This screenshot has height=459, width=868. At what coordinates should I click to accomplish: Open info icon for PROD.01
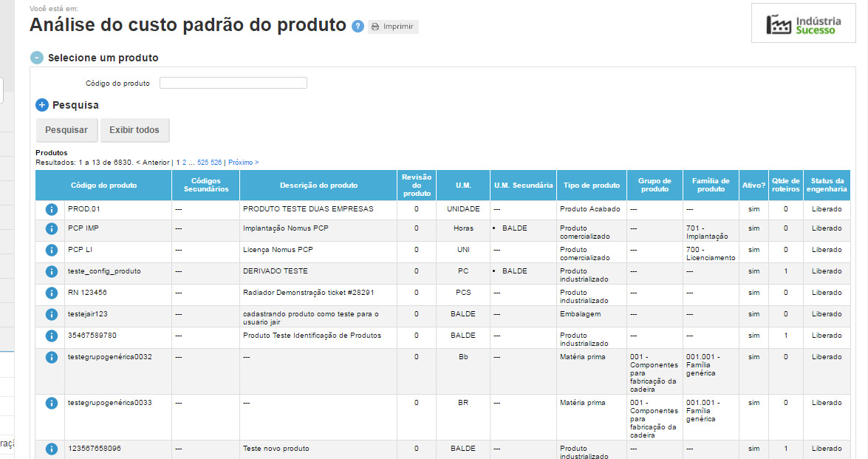[51, 209]
